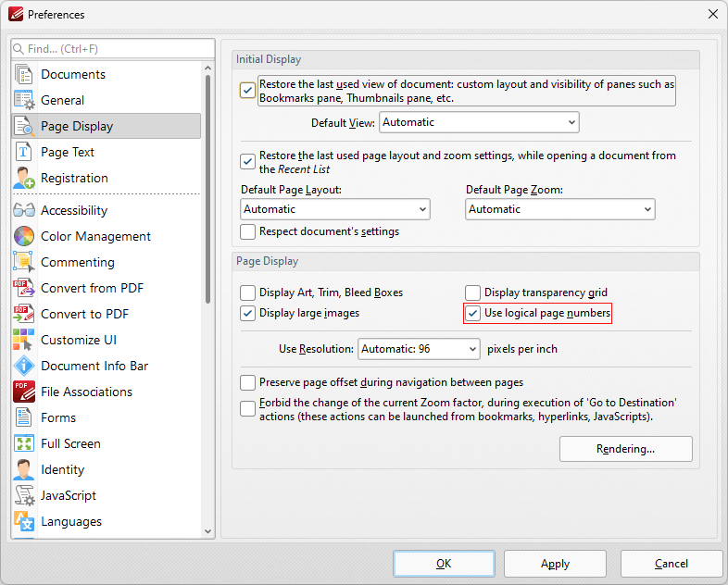Click the Registration user icon
Screen dimensions: 728x585
pos(24,178)
